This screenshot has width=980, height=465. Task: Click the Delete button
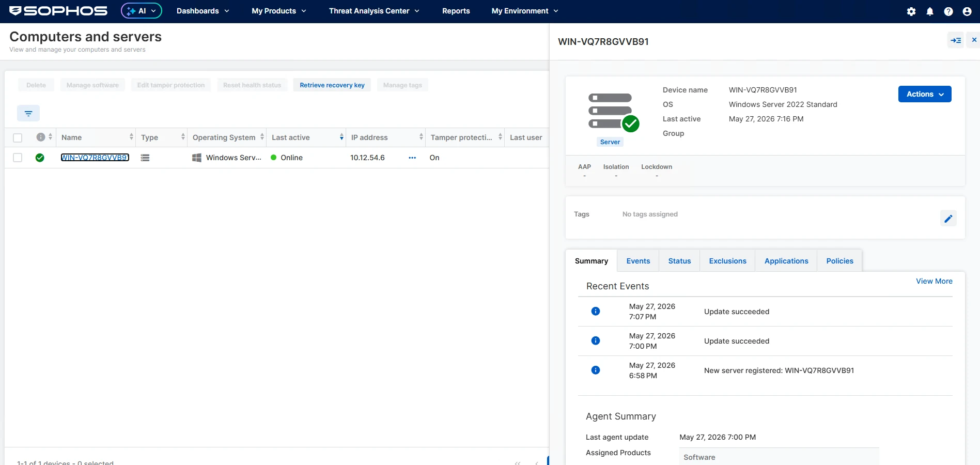[36, 85]
